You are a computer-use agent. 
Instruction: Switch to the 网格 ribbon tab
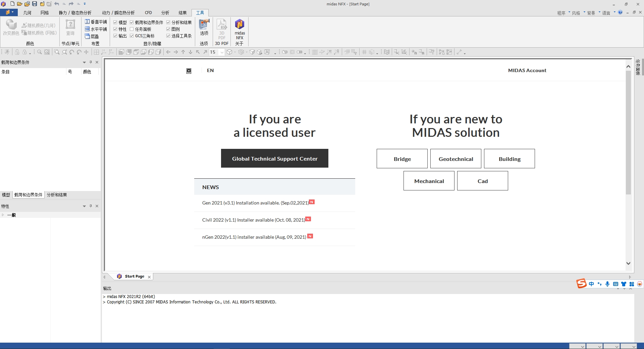45,13
